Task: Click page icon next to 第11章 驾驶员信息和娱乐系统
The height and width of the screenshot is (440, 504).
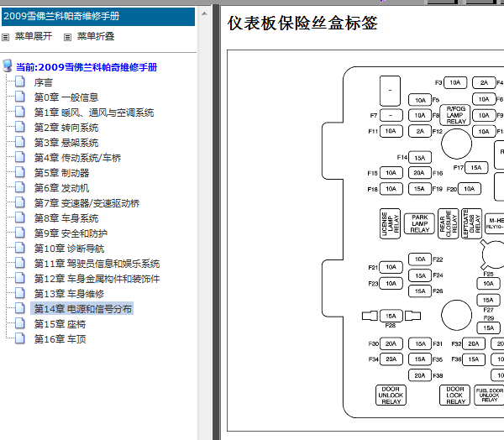Action: pos(20,263)
